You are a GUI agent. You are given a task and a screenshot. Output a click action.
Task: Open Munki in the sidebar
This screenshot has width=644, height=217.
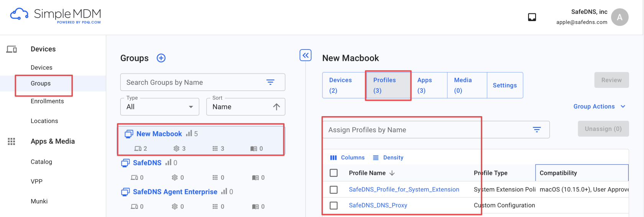click(x=39, y=201)
